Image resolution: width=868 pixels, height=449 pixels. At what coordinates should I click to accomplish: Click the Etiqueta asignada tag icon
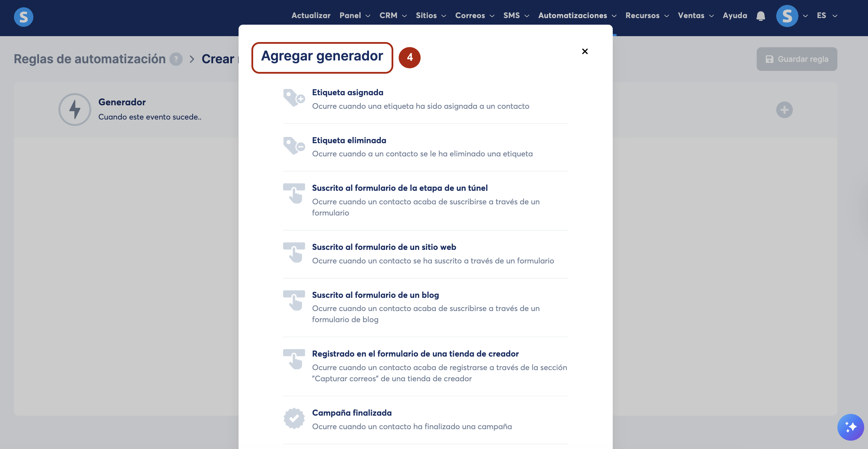click(x=294, y=98)
